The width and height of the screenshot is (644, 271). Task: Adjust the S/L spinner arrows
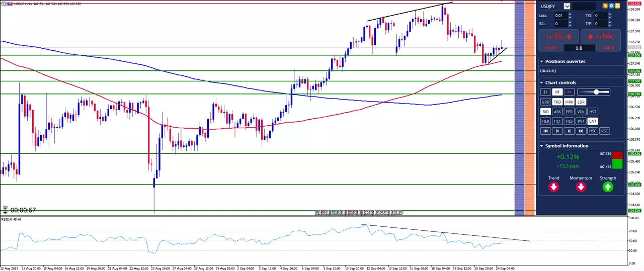click(x=570, y=24)
